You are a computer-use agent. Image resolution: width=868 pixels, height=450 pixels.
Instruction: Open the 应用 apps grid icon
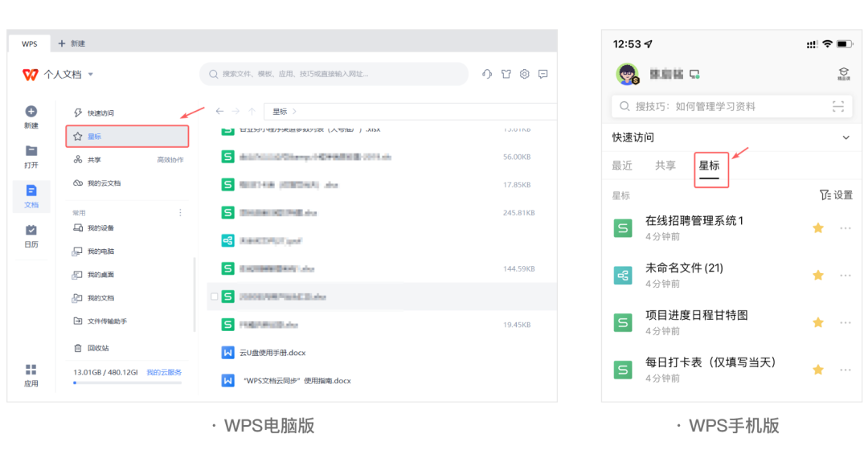coord(31,370)
